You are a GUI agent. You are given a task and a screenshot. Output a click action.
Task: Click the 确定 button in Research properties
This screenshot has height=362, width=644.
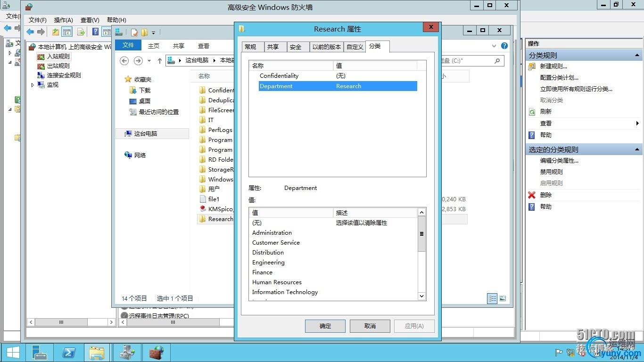(325, 326)
